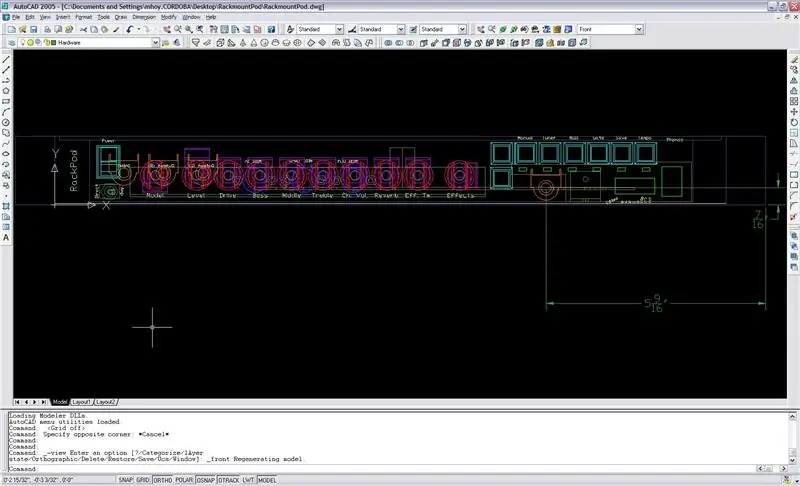
Task: Expand the Undo history arrow
Action: 138,30
